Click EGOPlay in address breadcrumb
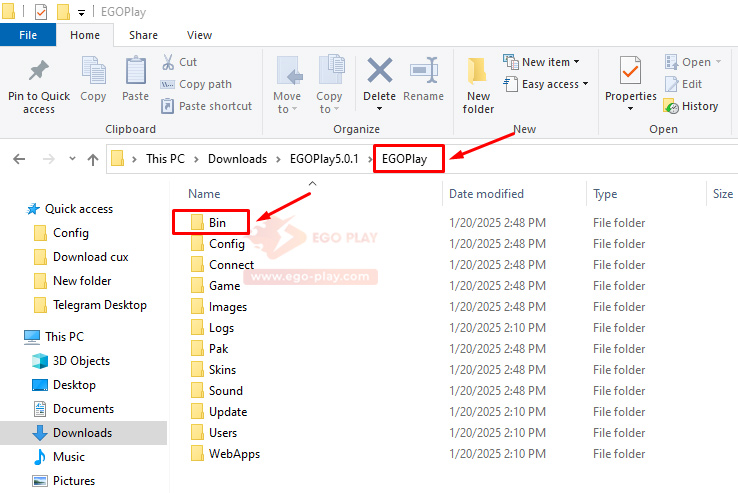The height and width of the screenshot is (493, 738). click(x=404, y=159)
